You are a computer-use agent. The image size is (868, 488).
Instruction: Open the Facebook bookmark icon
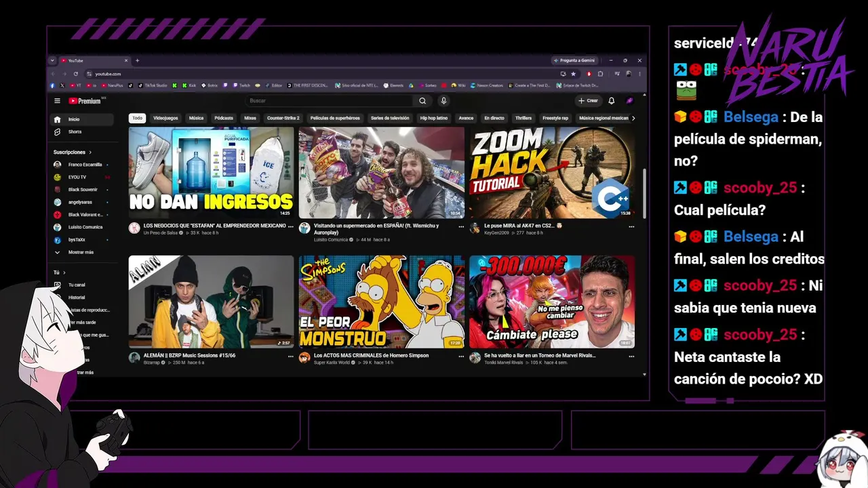pyautogui.click(x=52, y=85)
